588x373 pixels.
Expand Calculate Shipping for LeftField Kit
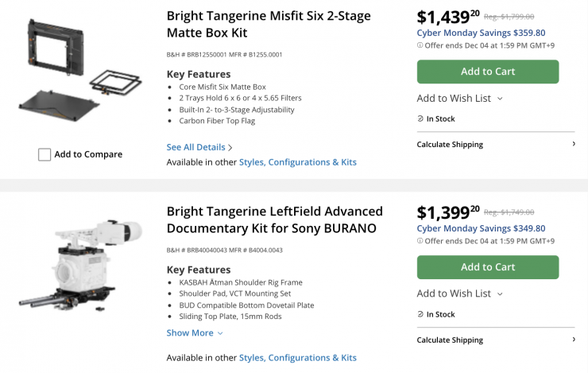(495, 340)
